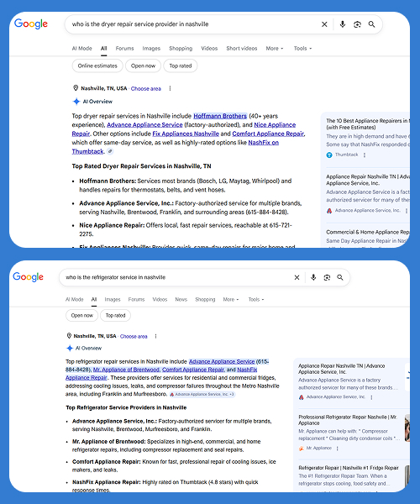Open Advance Appliance Service source chip with +3
The height and width of the screenshot is (504, 420).
[x=202, y=394]
